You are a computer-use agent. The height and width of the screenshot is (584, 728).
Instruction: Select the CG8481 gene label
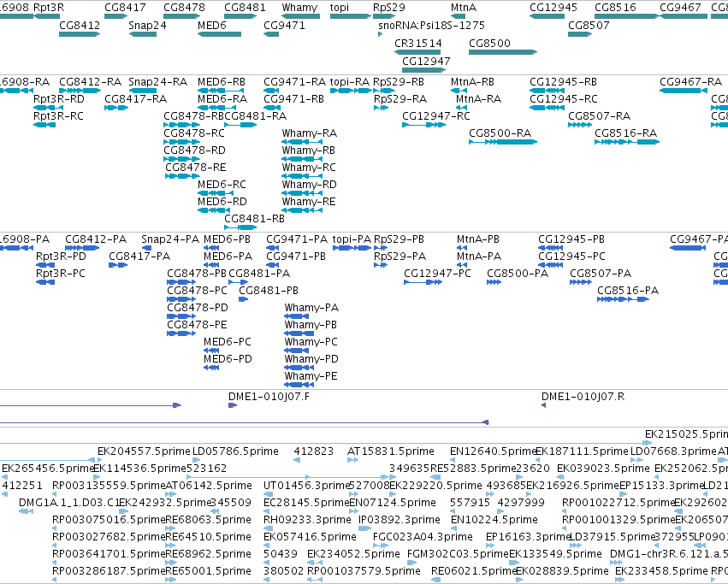pyautogui.click(x=245, y=8)
